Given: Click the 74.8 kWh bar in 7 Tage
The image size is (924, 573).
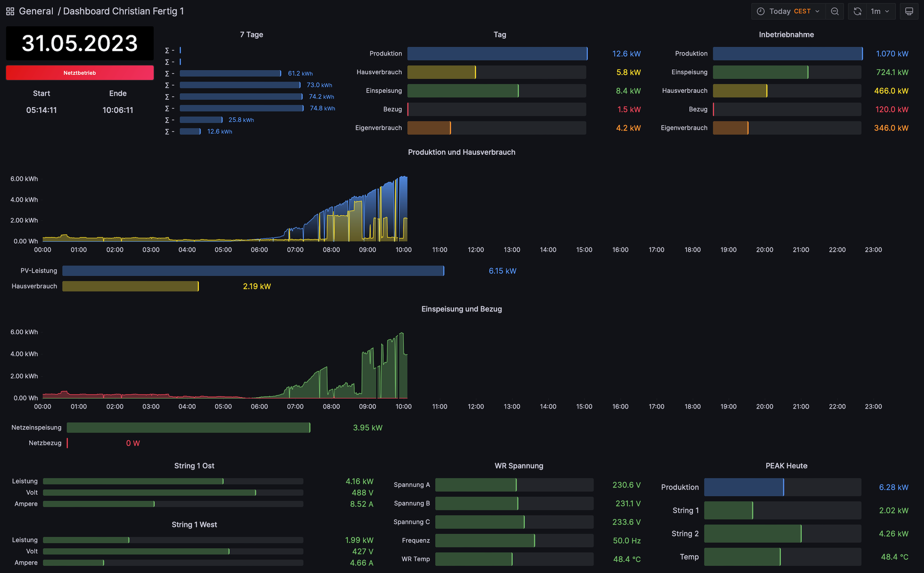Looking at the screenshot, I should 242,108.
